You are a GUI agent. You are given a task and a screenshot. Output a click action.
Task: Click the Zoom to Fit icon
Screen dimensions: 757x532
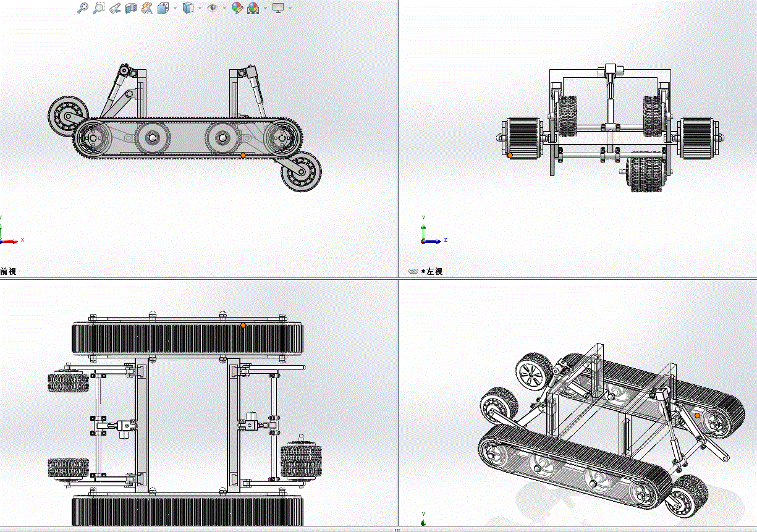(83, 8)
